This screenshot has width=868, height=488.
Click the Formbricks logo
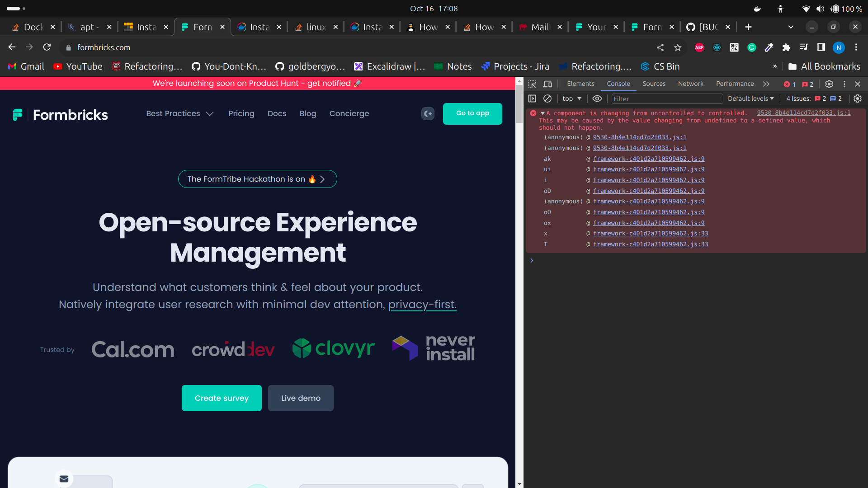point(60,115)
